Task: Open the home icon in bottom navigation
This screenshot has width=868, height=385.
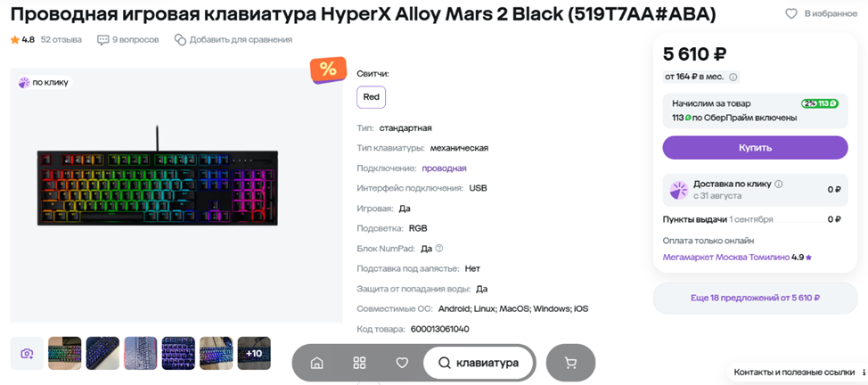Action: coord(317,363)
